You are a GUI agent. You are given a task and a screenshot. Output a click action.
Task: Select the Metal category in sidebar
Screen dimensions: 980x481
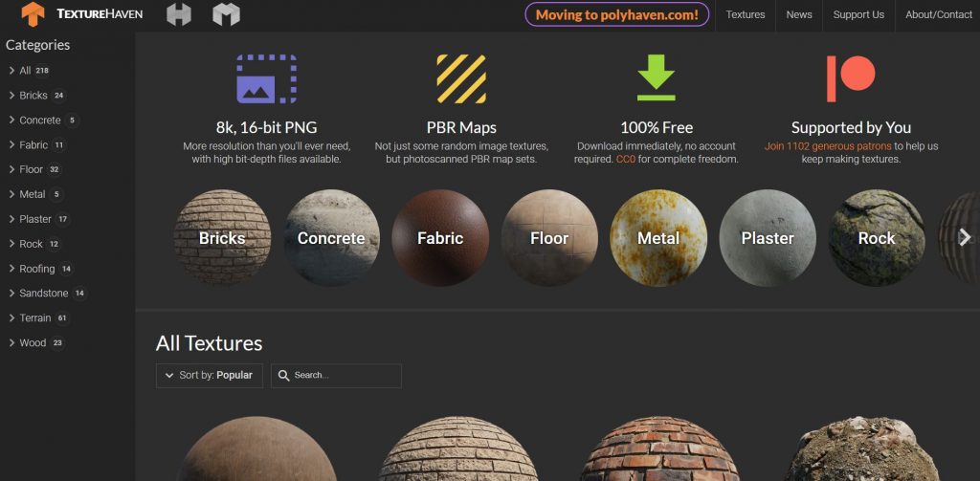[x=35, y=194]
